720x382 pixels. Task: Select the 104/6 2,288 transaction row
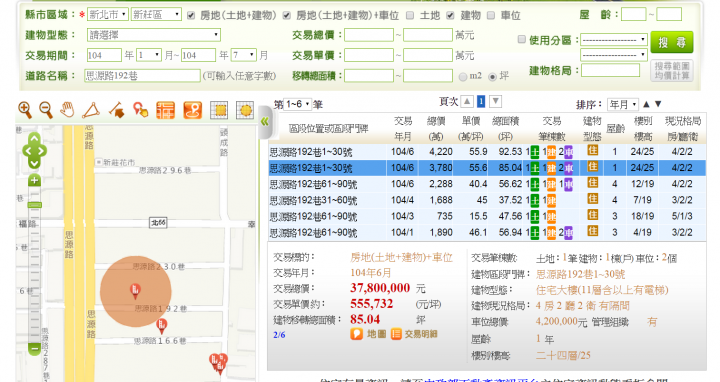click(487, 184)
